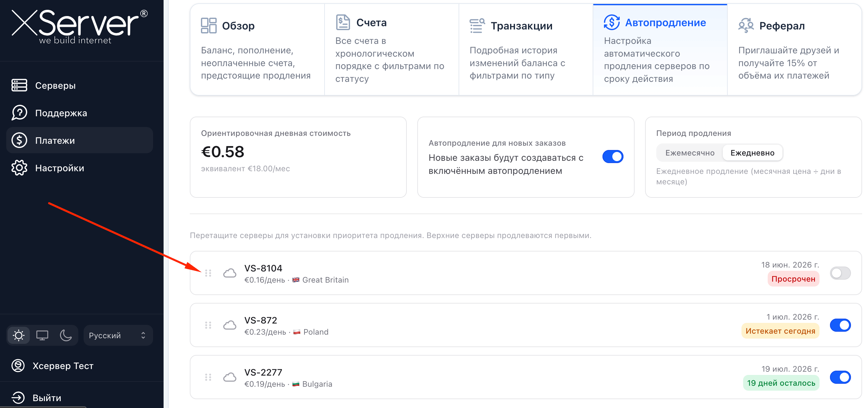The image size is (868, 408).
Task: Click the эквивалент €18.00/мес text
Action: (245, 169)
